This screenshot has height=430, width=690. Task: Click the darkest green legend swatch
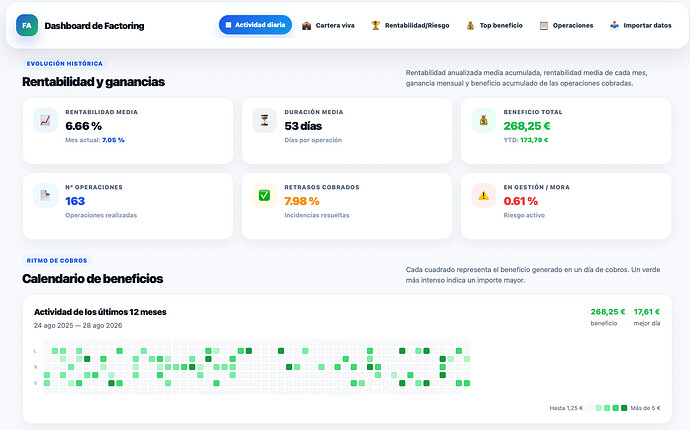pos(624,408)
